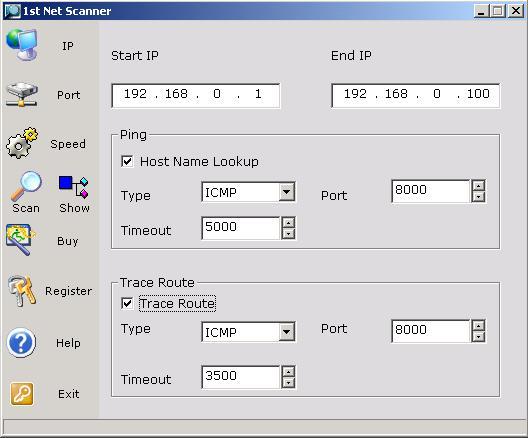Select the IP sidebar label
The height and width of the screenshot is (438, 528).
click(68, 46)
